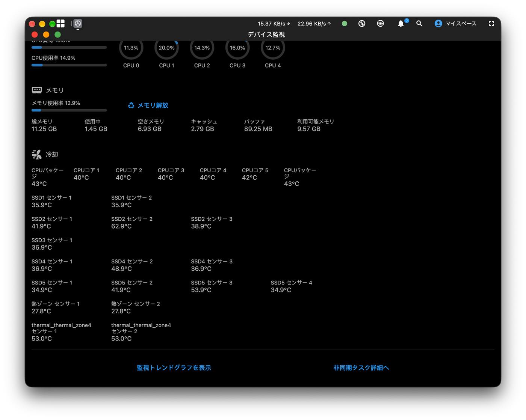Click the CPU 0 usage gauge
Viewport: 526px width, 420px height.
131,48
